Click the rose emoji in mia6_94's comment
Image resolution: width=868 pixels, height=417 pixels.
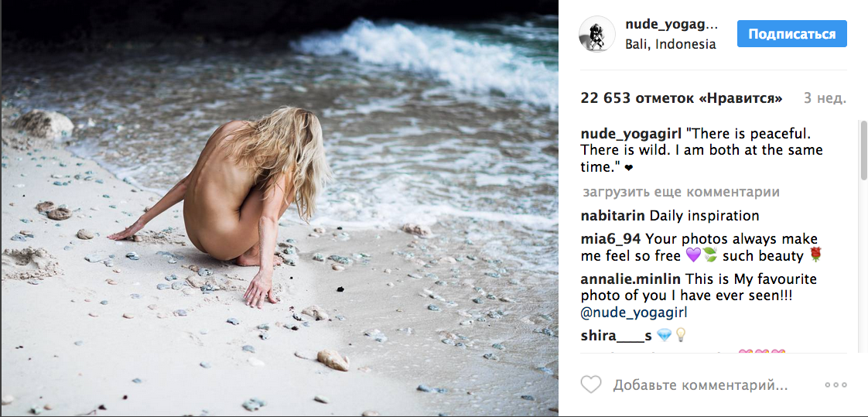816,256
